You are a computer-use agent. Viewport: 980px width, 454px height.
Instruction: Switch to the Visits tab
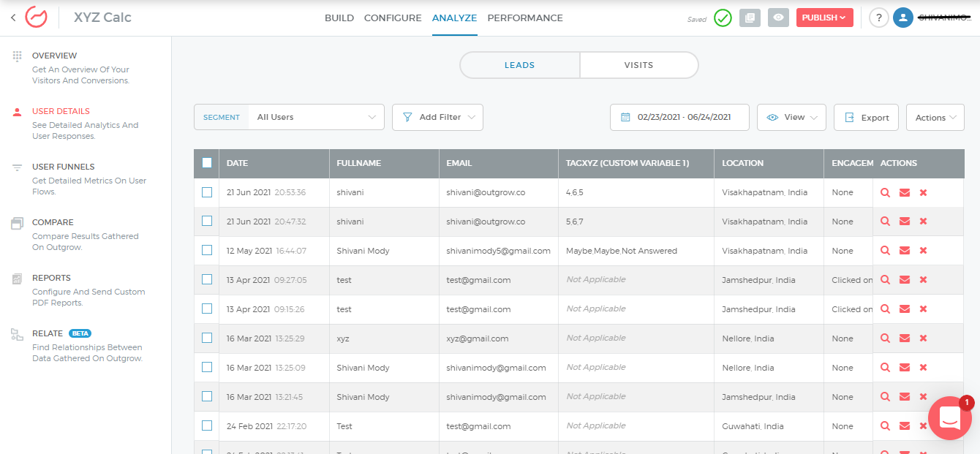[638, 65]
